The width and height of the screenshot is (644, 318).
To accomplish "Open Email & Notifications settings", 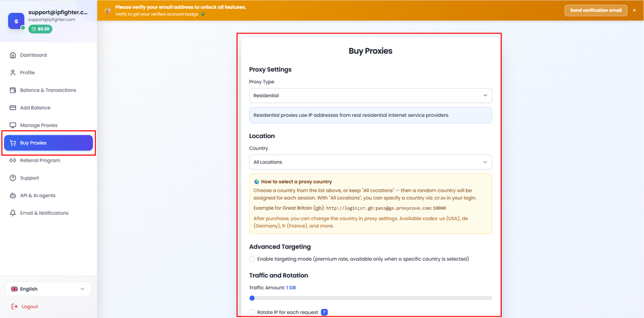I will (49, 214).
